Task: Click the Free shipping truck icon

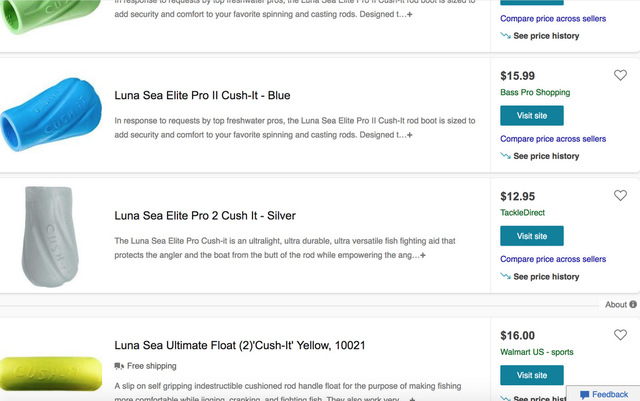Action: point(120,366)
